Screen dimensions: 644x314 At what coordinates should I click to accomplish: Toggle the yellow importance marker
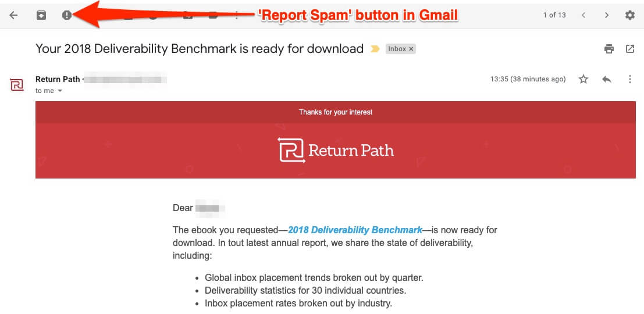[375, 49]
